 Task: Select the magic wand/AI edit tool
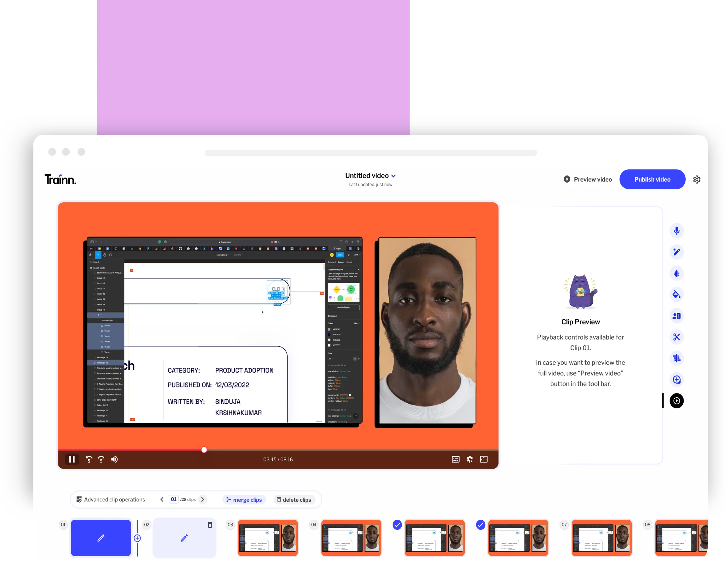[x=676, y=251]
